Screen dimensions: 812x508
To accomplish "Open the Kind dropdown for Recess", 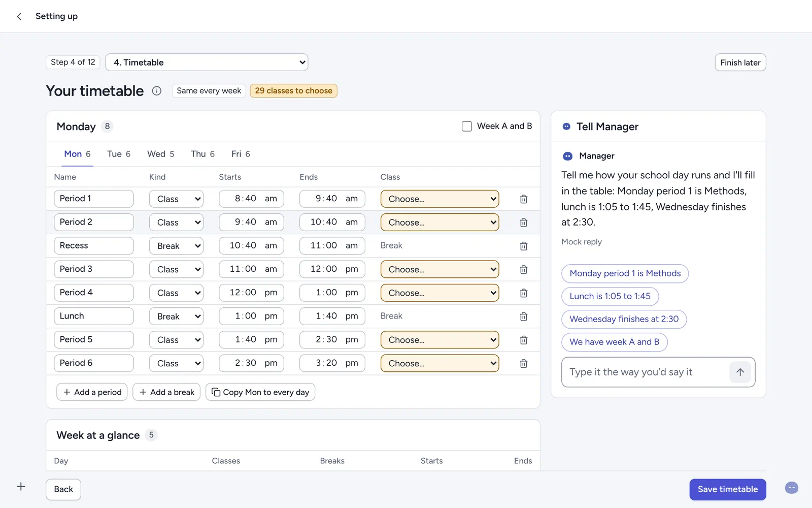I will click(x=176, y=246).
